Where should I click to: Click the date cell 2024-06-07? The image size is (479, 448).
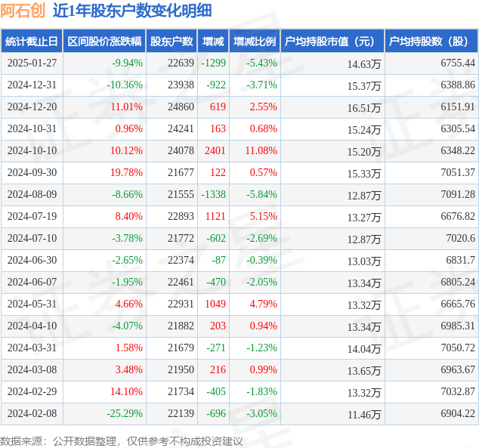pyautogui.click(x=32, y=283)
